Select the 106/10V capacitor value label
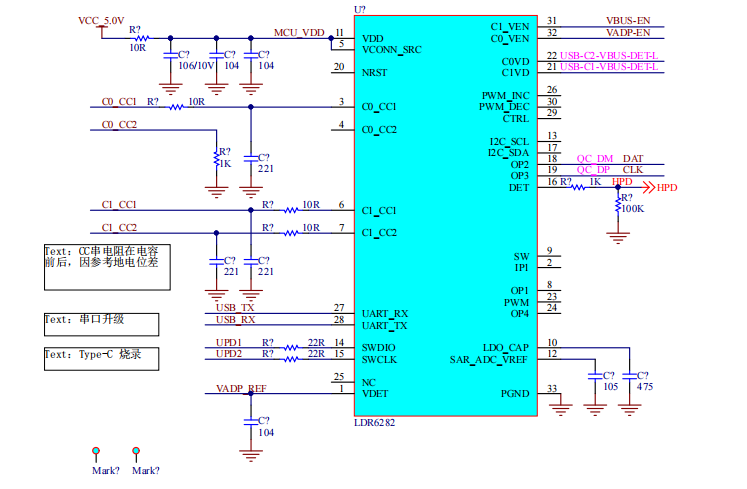This screenshot has height=489, width=747. pos(196,66)
